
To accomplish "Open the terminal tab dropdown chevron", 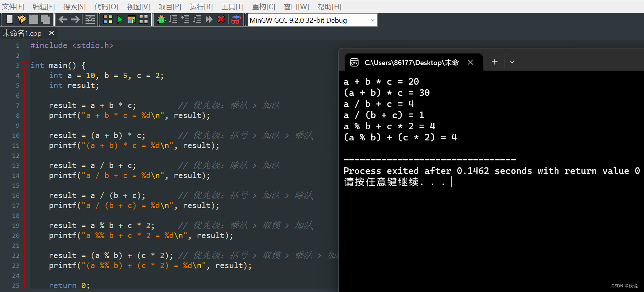I will coord(512,62).
